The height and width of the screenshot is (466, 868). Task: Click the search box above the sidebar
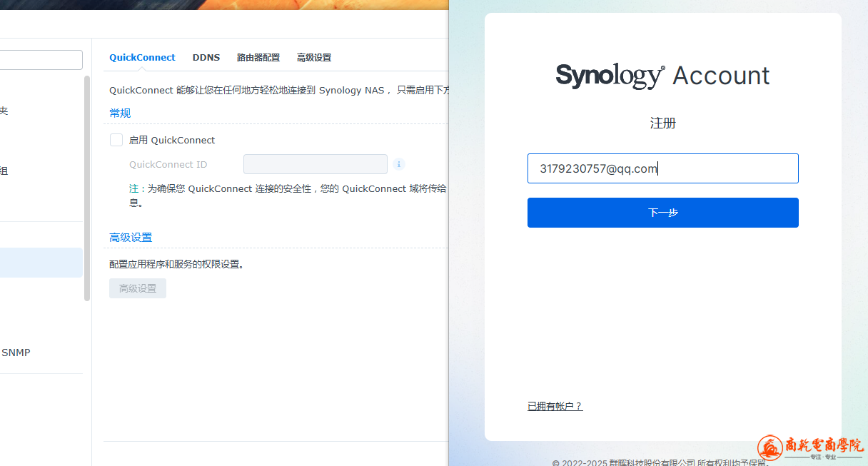(x=41, y=60)
